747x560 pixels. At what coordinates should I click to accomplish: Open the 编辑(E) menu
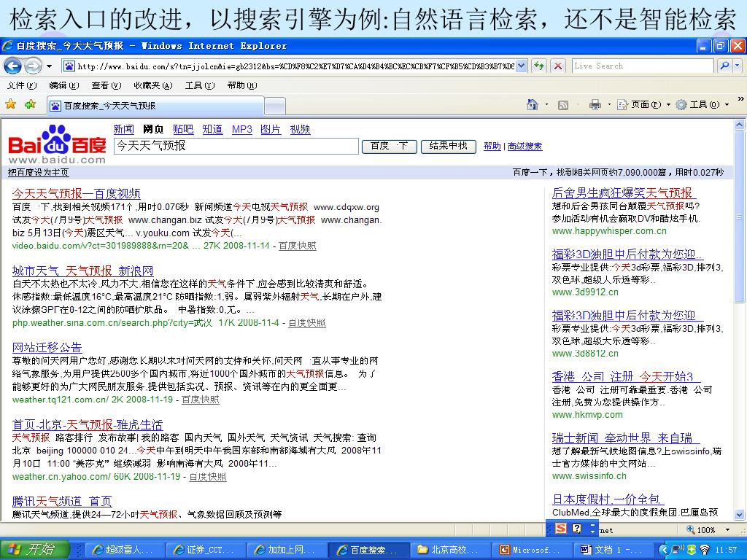(x=64, y=86)
